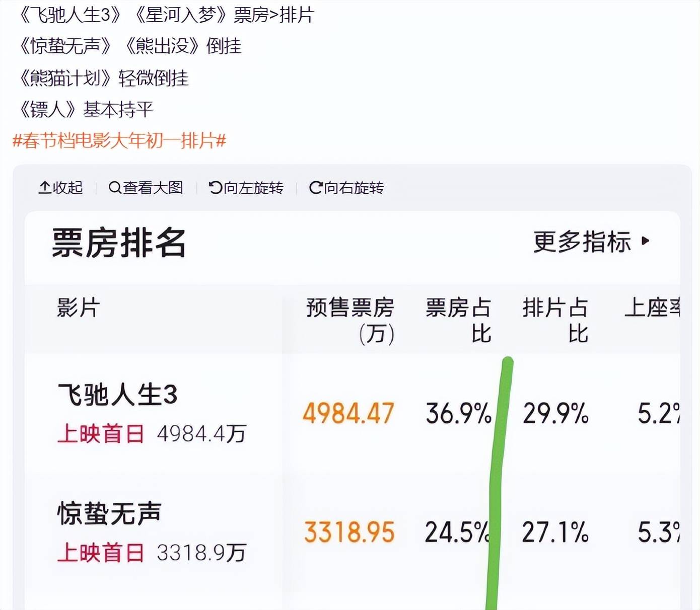Select the 排片占比 column header

[555, 320]
